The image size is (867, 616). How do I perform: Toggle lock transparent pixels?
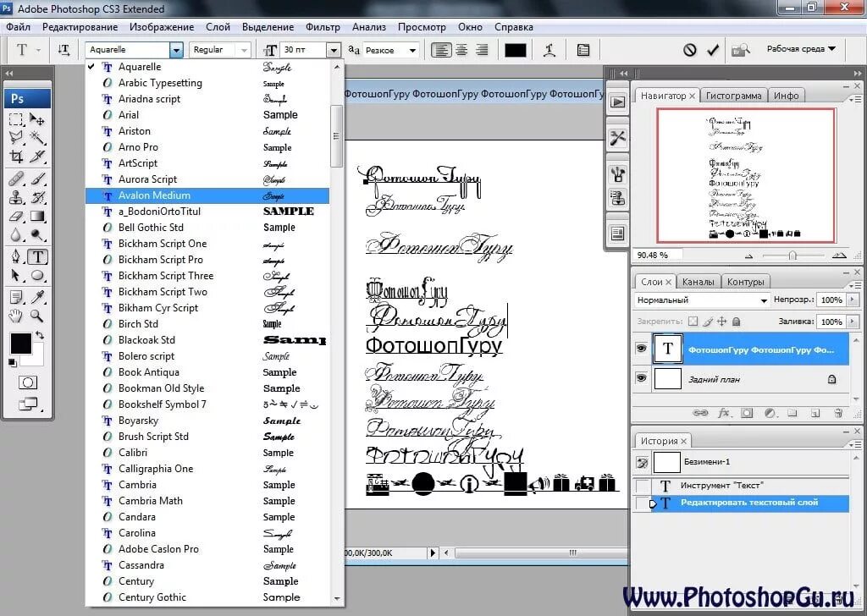tap(693, 321)
